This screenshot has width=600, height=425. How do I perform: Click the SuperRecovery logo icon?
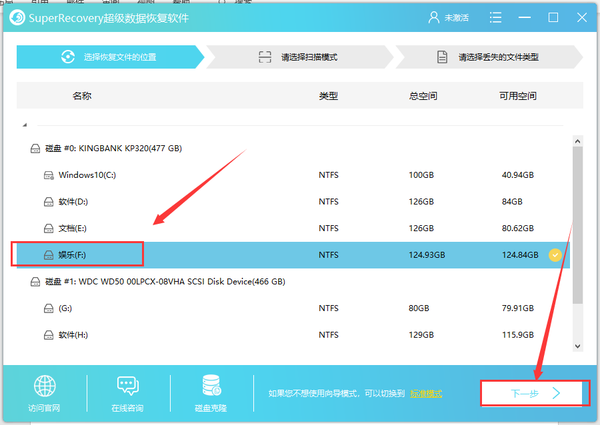click(x=17, y=18)
